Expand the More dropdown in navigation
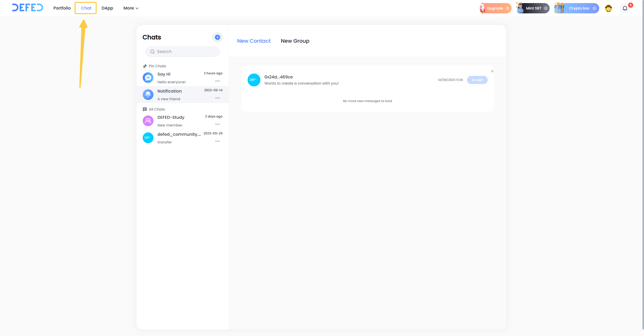Viewport: 644px width, 336px height. pos(131,8)
